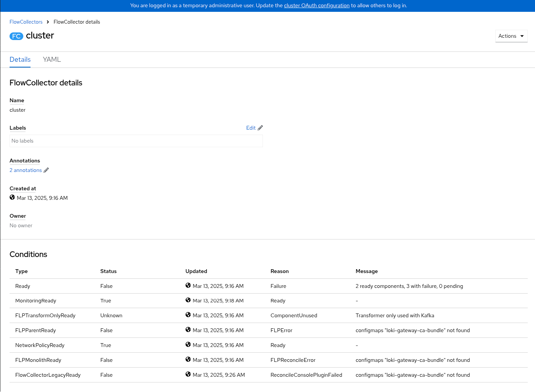Open the cluster OAuth configuration link
This screenshot has height=392, width=535.
pos(316,6)
